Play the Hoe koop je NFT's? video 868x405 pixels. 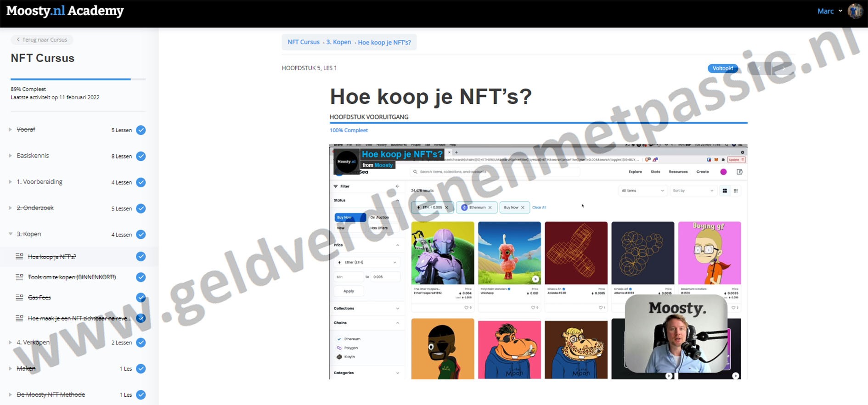538,262
